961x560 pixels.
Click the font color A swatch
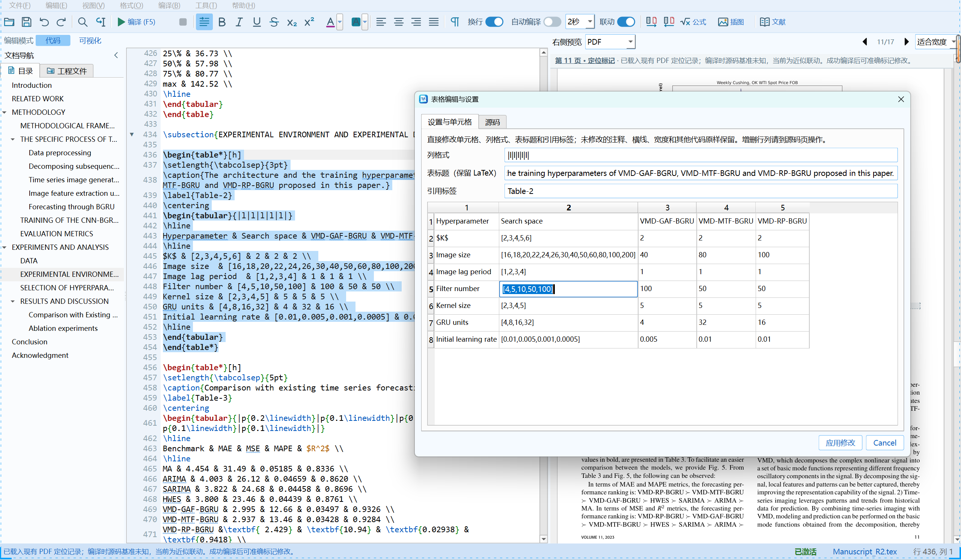tap(330, 22)
